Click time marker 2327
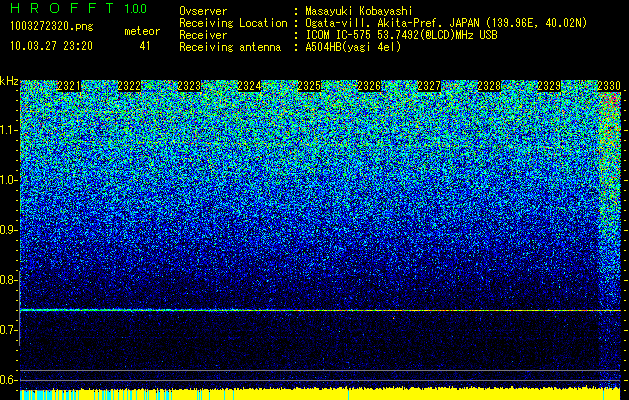 click(429, 86)
